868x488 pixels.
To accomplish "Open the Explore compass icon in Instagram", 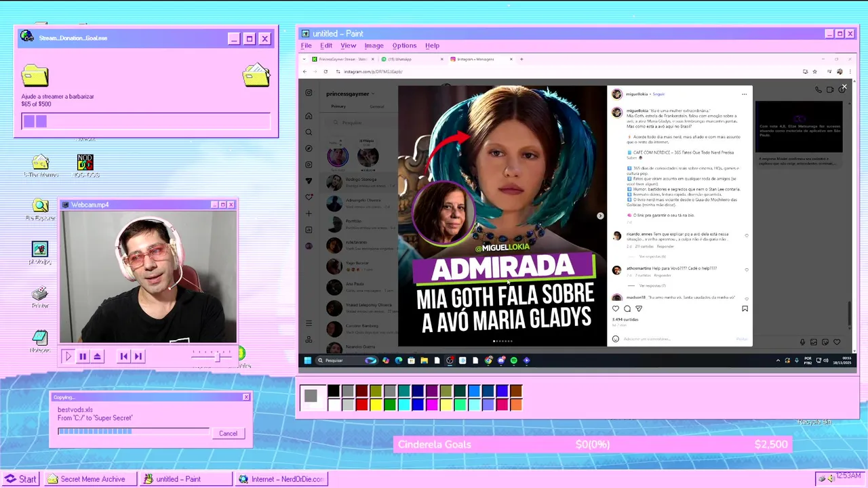I will [x=309, y=148].
